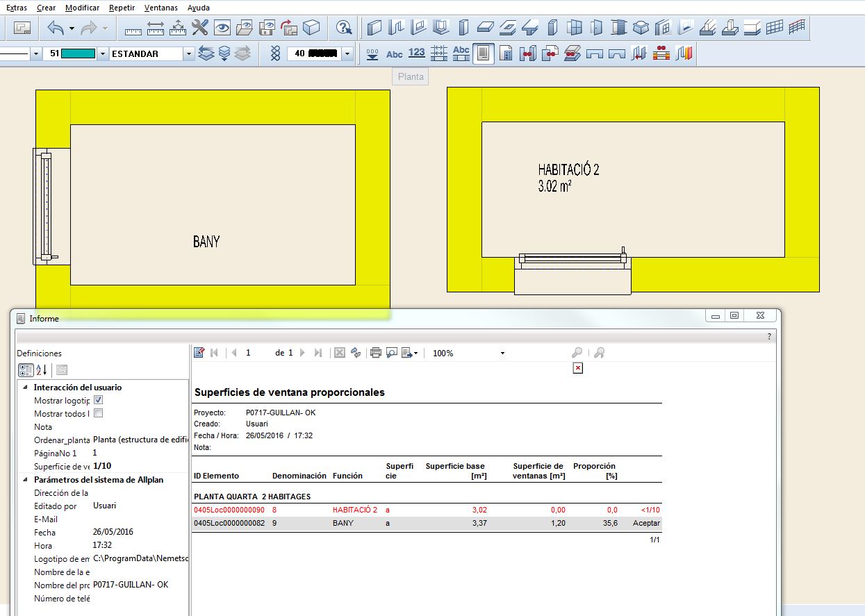Viewport: 865px width, 616px height.
Task: Click the Undo arrow icon
Action: [x=56, y=28]
